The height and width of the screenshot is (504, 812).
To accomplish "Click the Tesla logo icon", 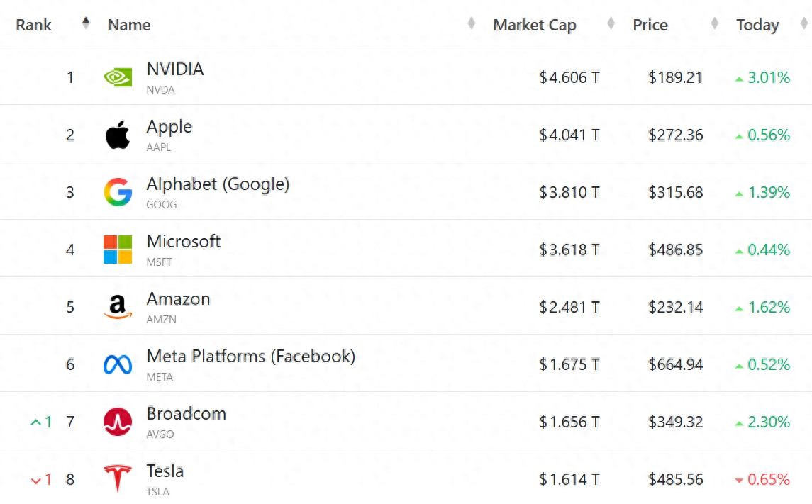I will click(x=118, y=479).
